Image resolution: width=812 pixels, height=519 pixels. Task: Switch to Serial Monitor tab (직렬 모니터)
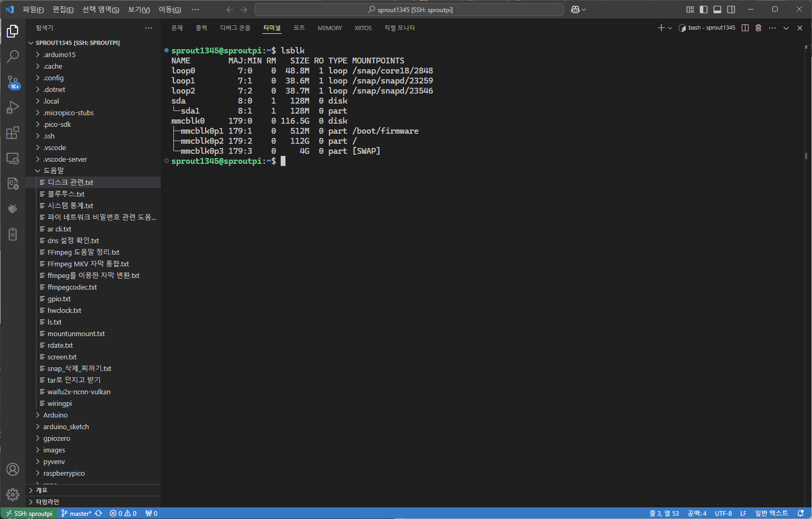(400, 28)
